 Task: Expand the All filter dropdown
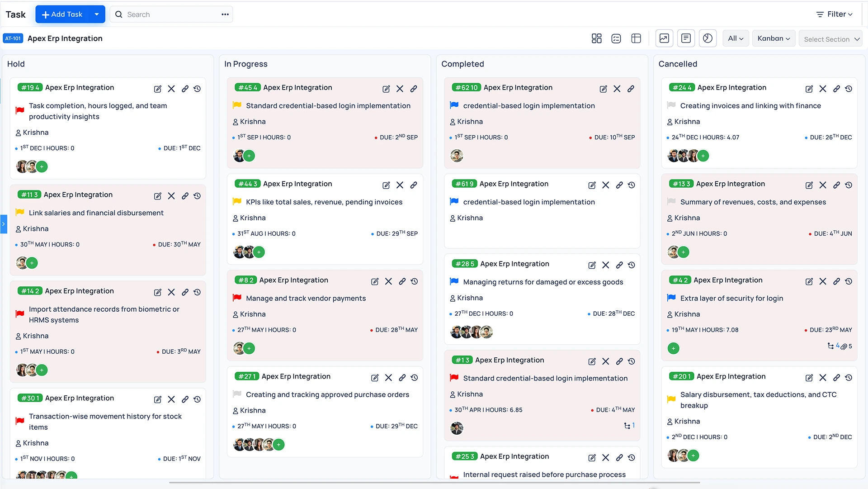(x=736, y=38)
